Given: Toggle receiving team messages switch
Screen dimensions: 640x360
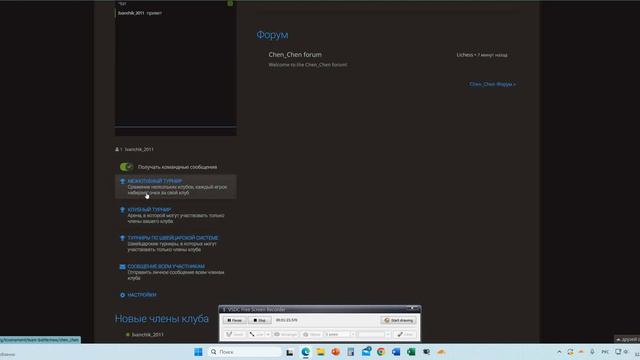Looking at the screenshot, I should point(127,167).
